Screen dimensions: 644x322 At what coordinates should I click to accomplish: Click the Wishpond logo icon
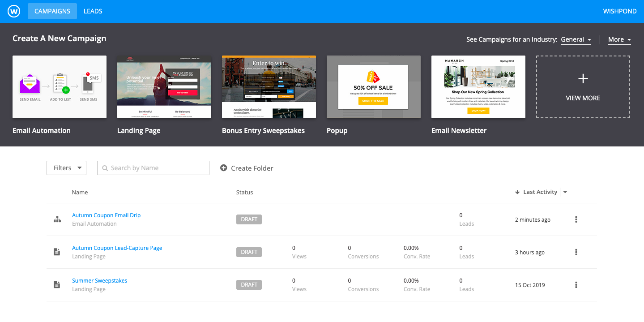click(14, 11)
